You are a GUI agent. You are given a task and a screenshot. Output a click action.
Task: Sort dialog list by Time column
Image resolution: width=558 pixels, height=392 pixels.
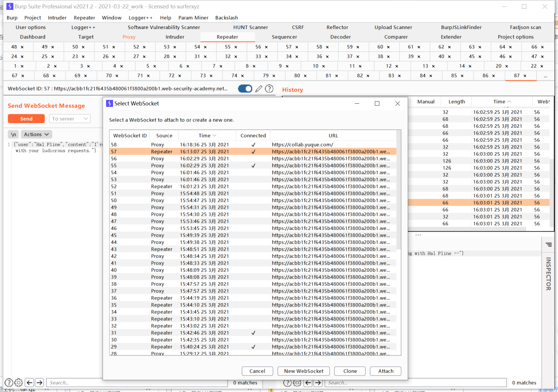(207, 135)
